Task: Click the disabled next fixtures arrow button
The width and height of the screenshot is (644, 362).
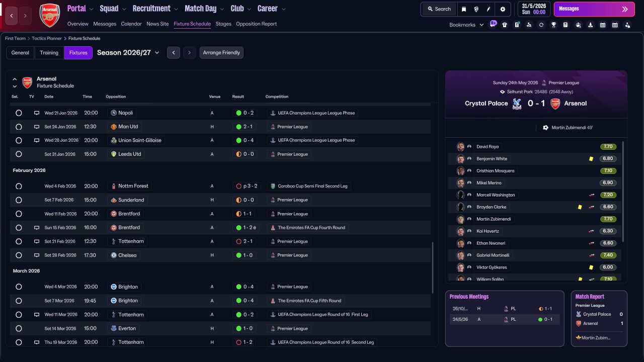Action: point(189,53)
